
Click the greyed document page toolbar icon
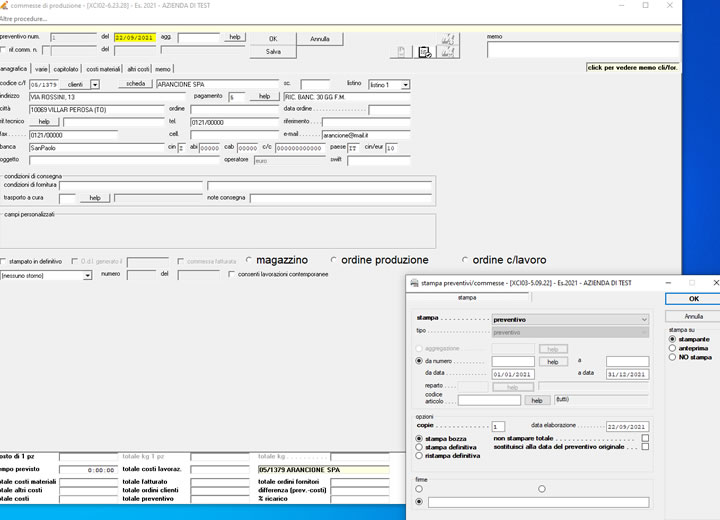pyautogui.click(x=401, y=52)
